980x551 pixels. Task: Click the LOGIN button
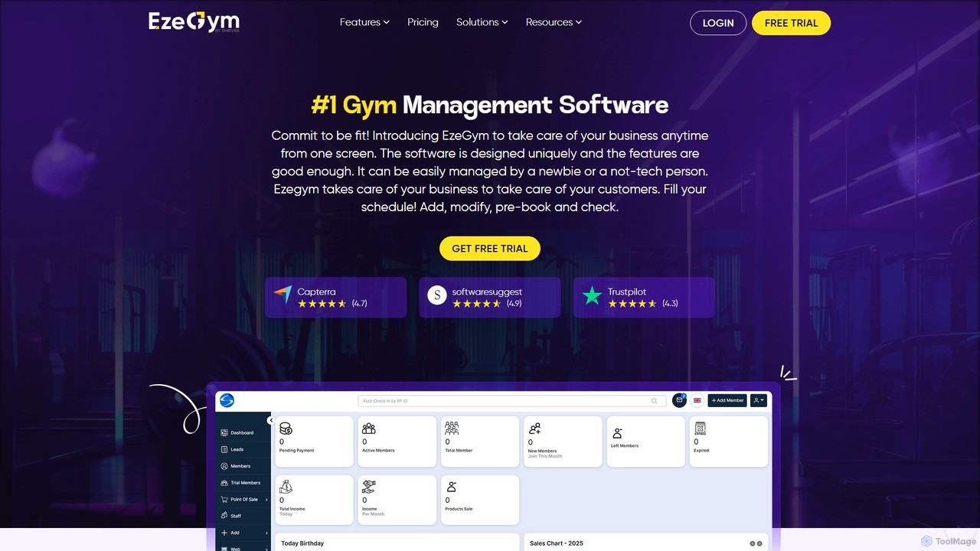pos(718,23)
